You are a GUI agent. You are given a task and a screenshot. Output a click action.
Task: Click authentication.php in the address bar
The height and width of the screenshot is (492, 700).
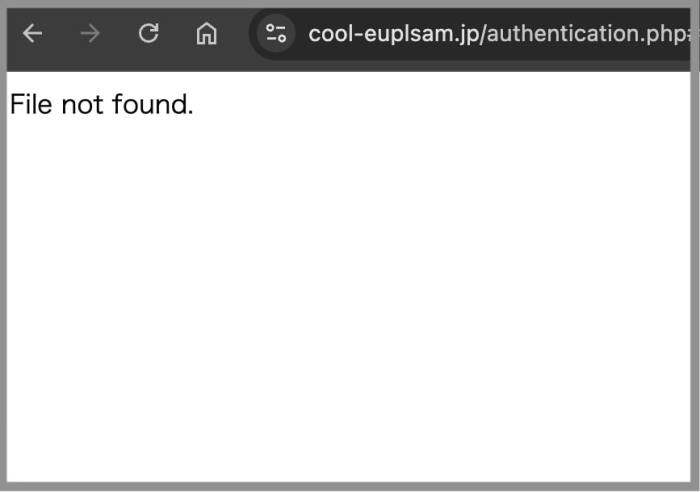point(585,33)
